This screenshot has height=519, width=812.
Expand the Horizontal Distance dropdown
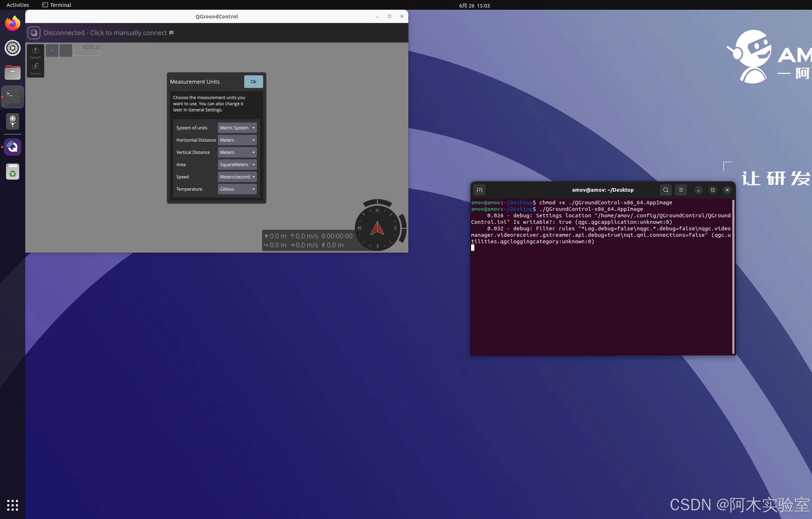click(237, 140)
